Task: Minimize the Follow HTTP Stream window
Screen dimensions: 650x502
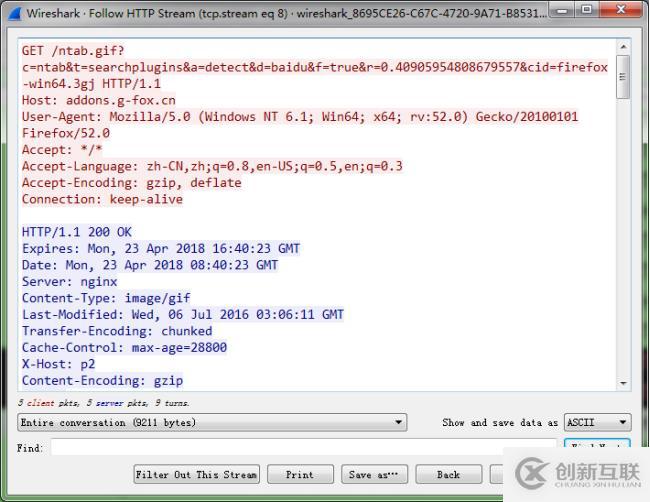Action: click(562, 10)
